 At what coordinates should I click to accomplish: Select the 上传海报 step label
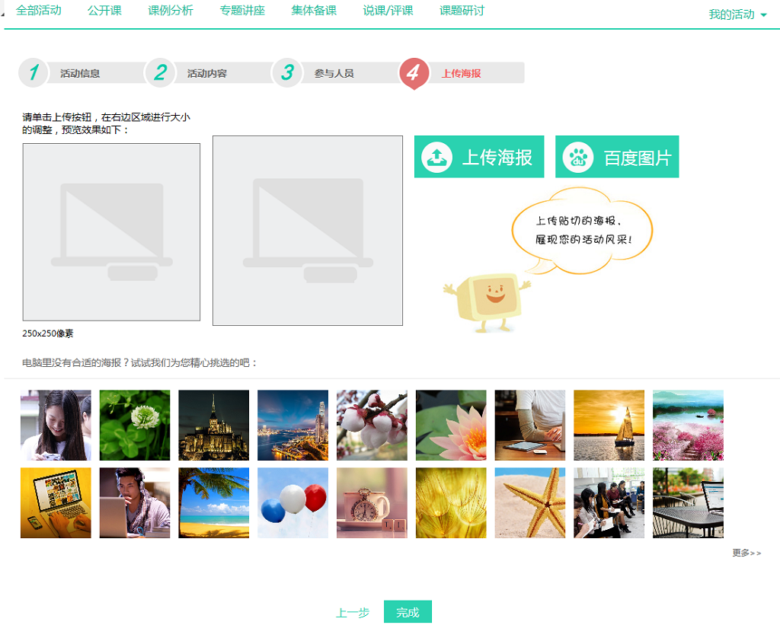[461, 73]
